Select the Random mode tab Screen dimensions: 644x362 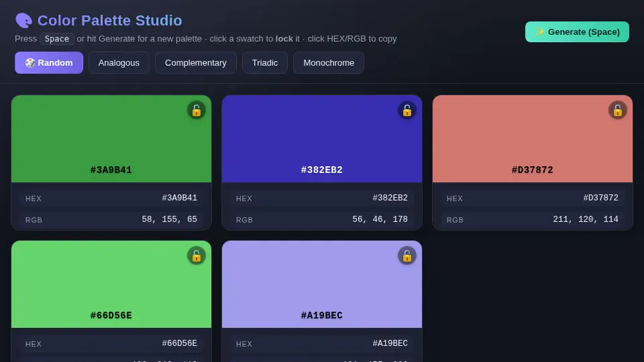pyautogui.click(x=49, y=63)
